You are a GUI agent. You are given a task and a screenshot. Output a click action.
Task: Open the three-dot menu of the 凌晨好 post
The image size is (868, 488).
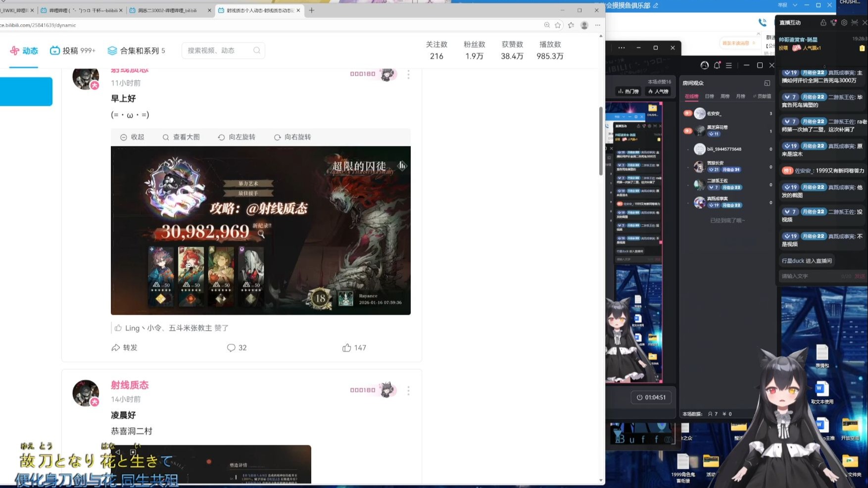click(x=408, y=391)
